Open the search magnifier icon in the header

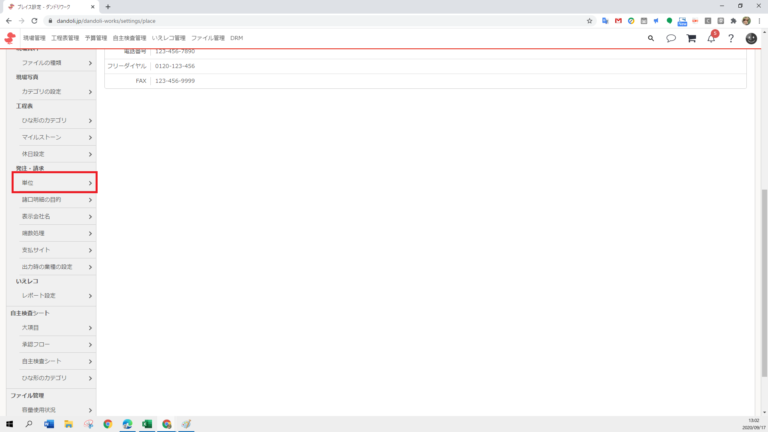pos(650,38)
